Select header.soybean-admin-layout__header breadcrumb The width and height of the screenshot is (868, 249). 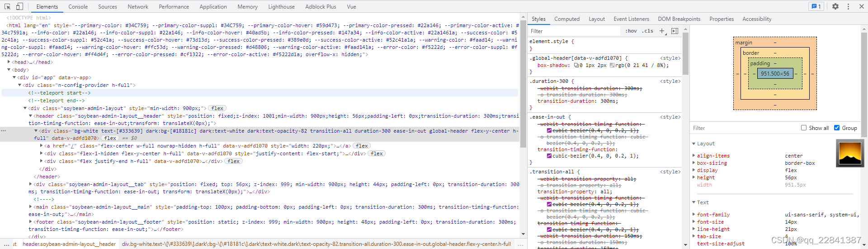pos(69,244)
